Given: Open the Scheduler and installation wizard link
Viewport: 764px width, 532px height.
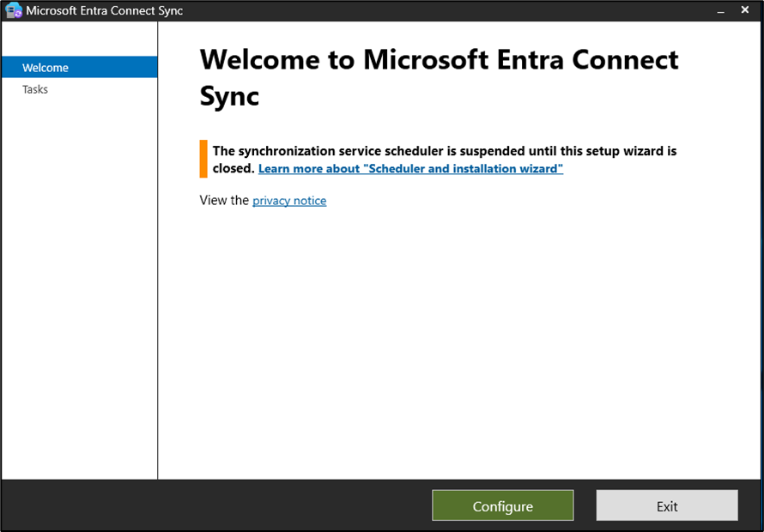Looking at the screenshot, I should pyautogui.click(x=410, y=169).
